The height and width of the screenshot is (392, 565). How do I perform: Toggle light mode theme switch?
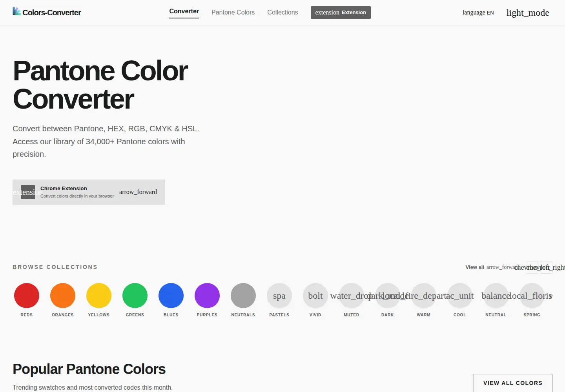click(x=528, y=13)
